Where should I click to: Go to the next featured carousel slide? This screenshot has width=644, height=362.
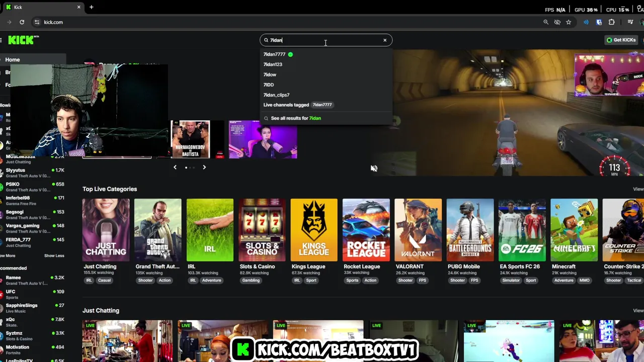[204, 167]
